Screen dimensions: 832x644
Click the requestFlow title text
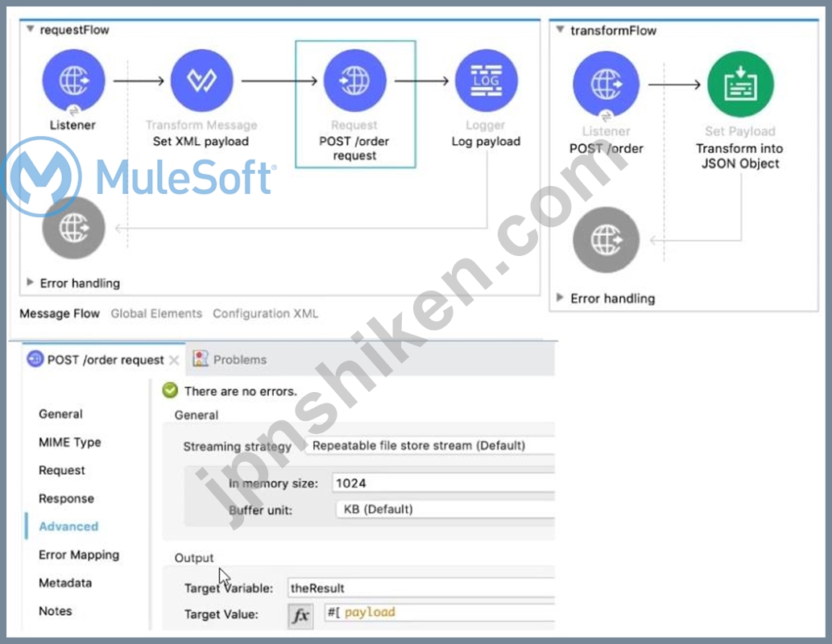pos(74,30)
